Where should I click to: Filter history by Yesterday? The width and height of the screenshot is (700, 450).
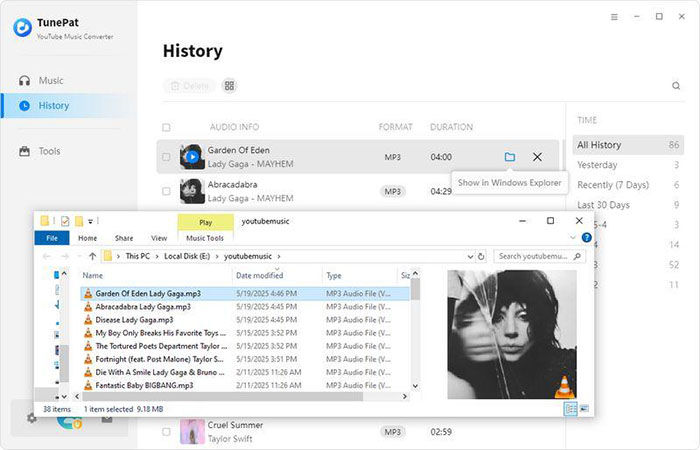[628, 165]
